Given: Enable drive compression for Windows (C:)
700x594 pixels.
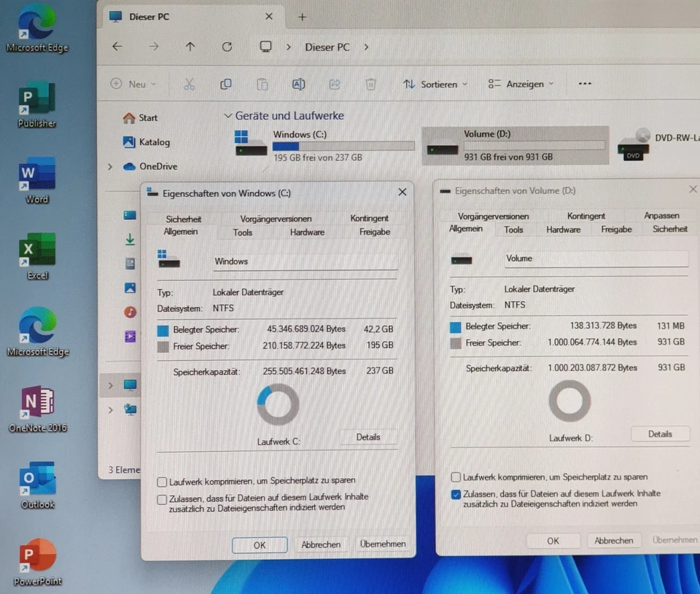Looking at the screenshot, I should 161,481.
